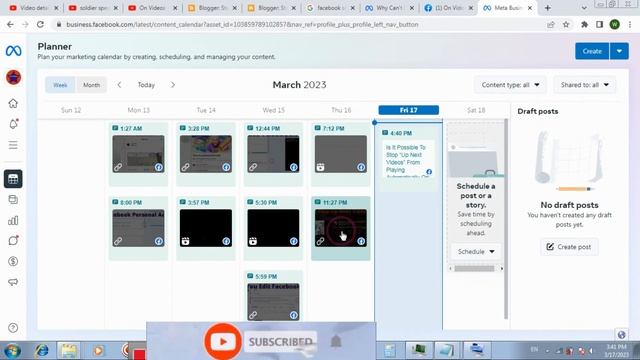Click Create post in Draft posts
The width and height of the screenshot is (640, 360).
(569, 247)
